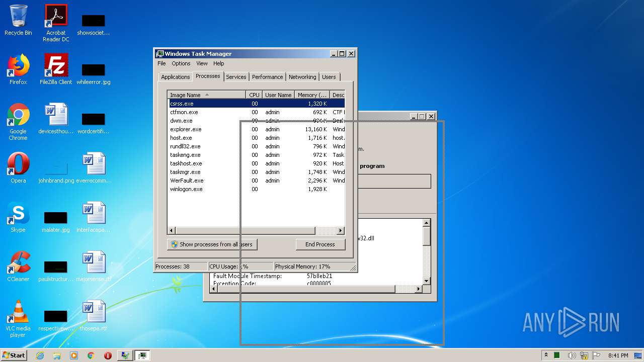Screen dimensions: 644x362
Task: Switch to Applications tab
Action: click(x=175, y=77)
